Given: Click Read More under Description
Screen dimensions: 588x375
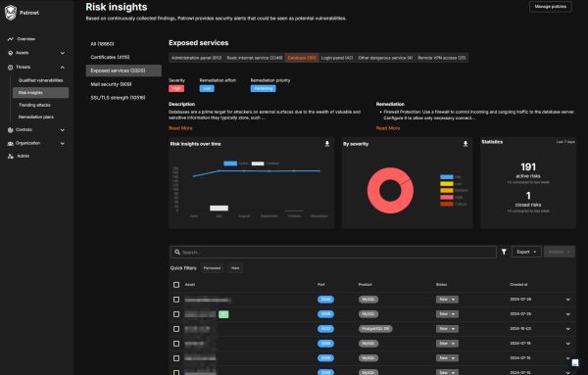Looking at the screenshot, I should click(x=180, y=128).
